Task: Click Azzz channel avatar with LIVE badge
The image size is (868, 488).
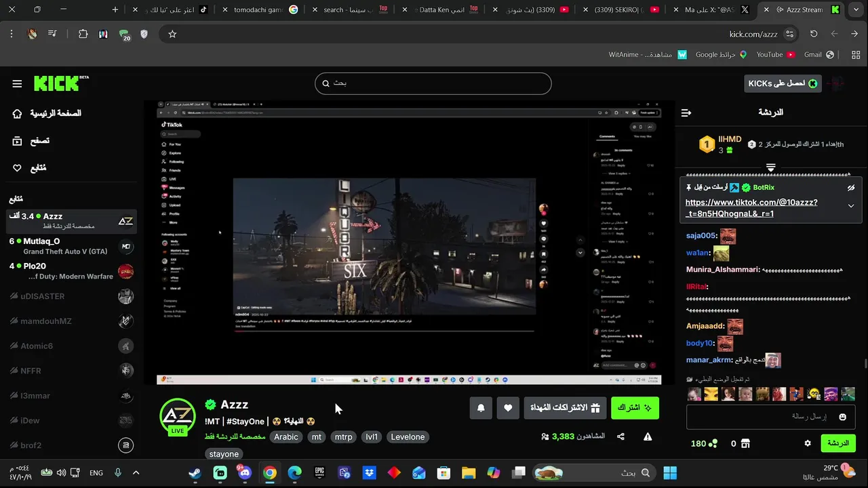Action: coord(178,416)
